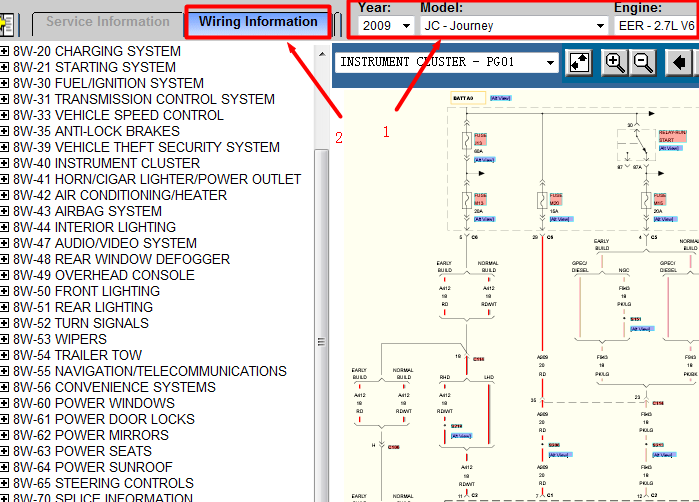Click the FUSE M13 label
This screenshot has width=699, height=502.
click(480, 199)
